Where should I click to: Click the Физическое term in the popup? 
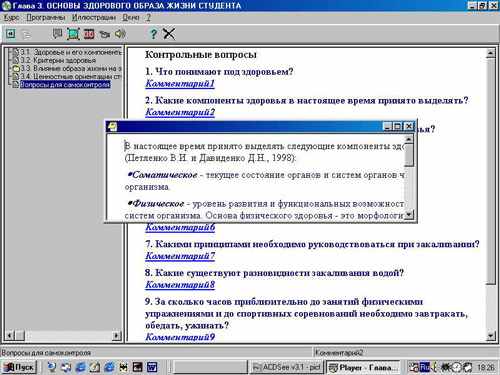pos(158,204)
